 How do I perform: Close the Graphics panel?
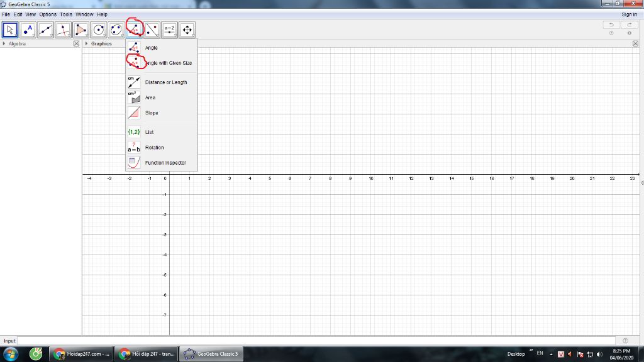(x=635, y=43)
